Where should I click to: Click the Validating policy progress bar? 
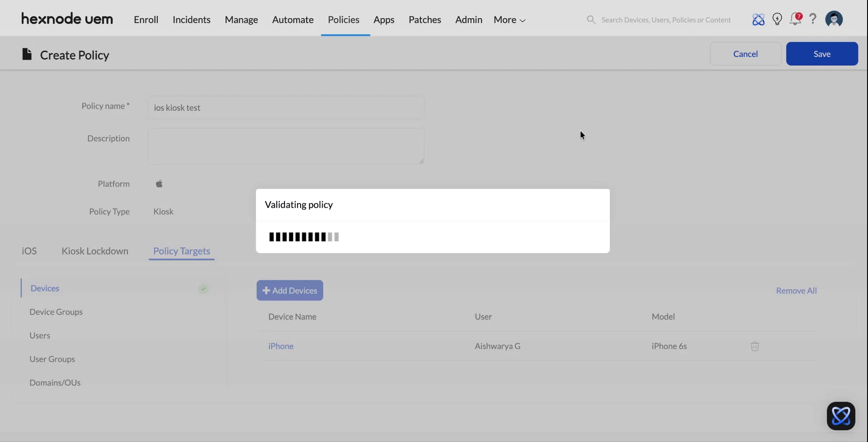point(303,236)
